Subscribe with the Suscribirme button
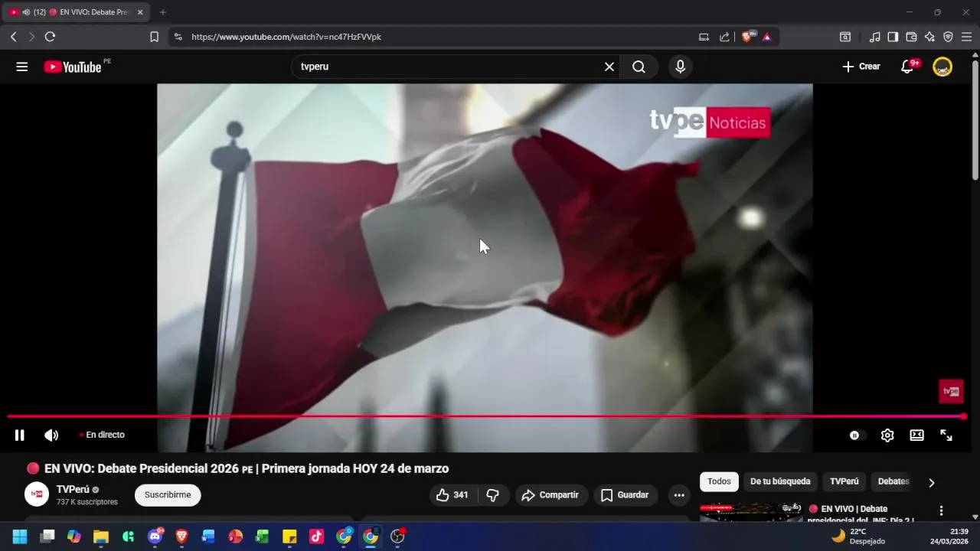This screenshot has height=551, width=980. pos(168,495)
